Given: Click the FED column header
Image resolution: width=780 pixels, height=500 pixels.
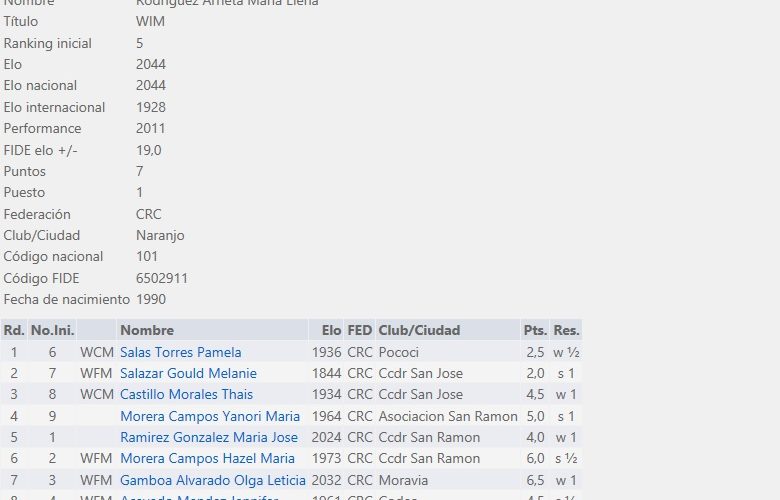Looking at the screenshot, I should (360, 330).
